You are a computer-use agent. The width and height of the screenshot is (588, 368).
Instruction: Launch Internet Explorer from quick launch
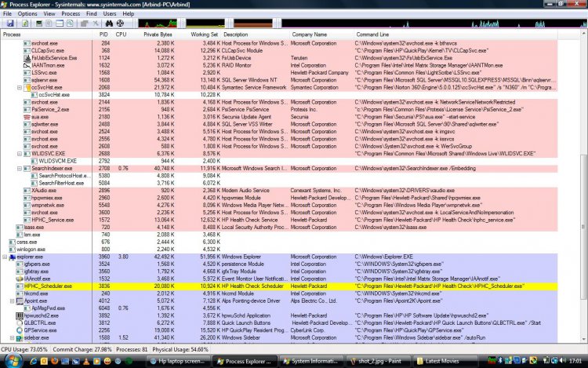(x=34, y=361)
